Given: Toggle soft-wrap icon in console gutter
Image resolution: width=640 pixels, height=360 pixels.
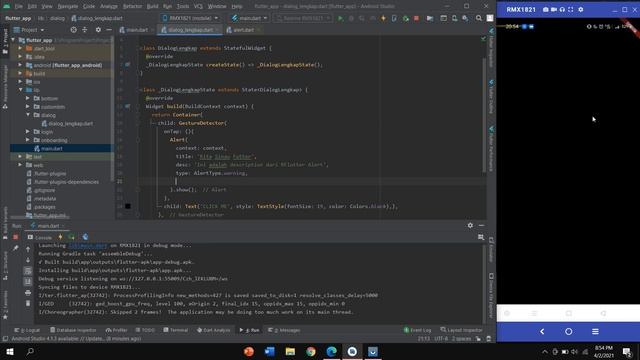Looking at the screenshot, I should (28, 271).
